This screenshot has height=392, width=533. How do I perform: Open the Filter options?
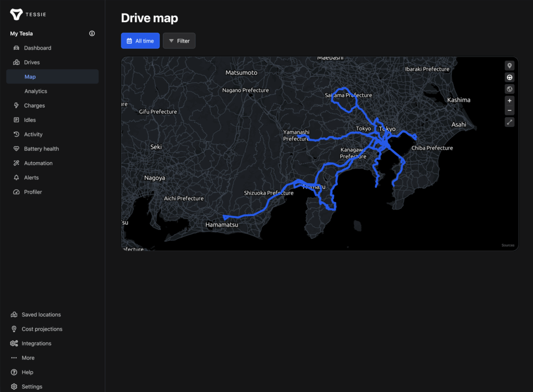pos(179,41)
